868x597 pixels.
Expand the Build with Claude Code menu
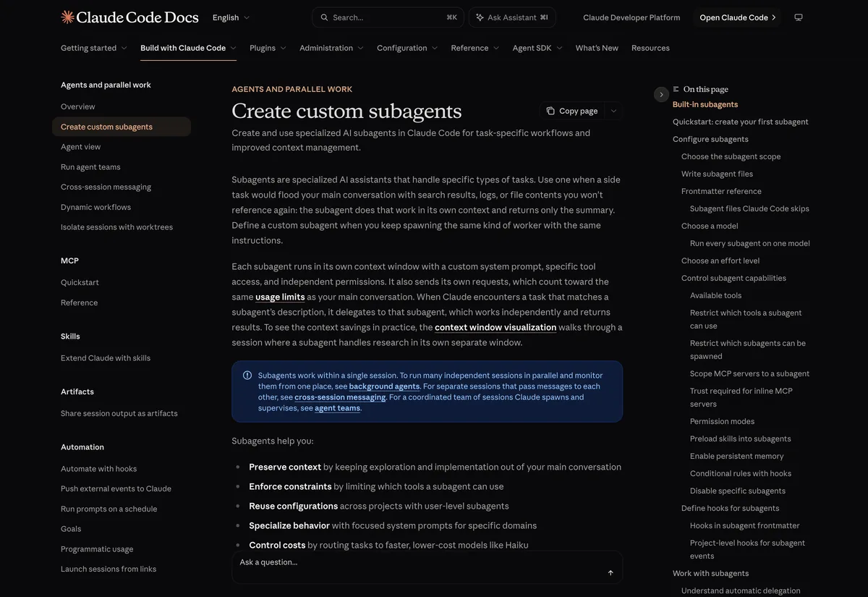pos(188,48)
